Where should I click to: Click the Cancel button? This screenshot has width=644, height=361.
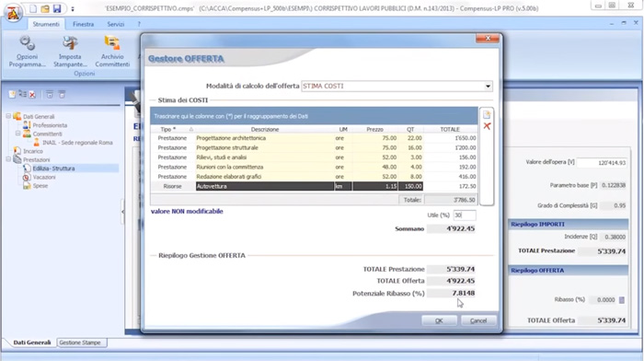point(478,320)
